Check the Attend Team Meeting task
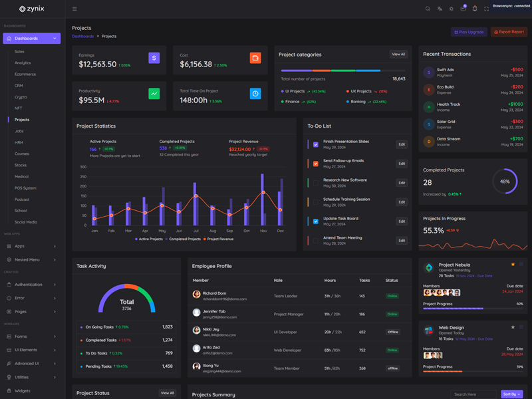The width and height of the screenshot is (532, 399). (316, 241)
